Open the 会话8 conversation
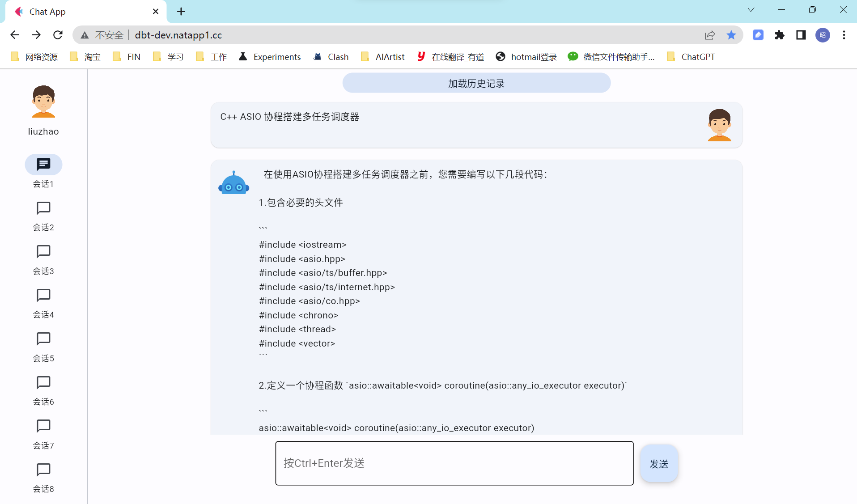The height and width of the screenshot is (504, 857). tap(43, 470)
